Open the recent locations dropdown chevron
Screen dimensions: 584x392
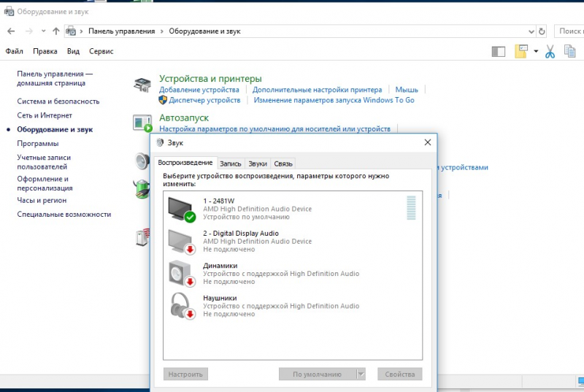[x=44, y=31]
